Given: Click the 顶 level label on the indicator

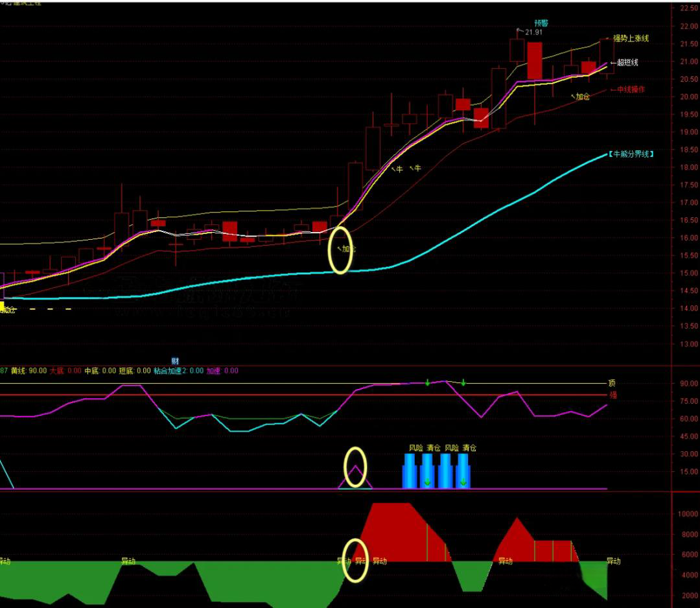Looking at the screenshot, I should tap(611, 383).
